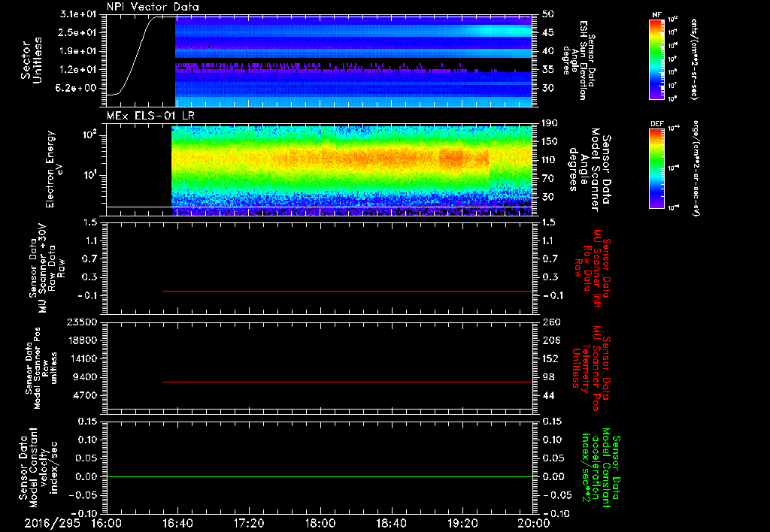Click the NF color scale bar

pyautogui.click(x=657, y=59)
